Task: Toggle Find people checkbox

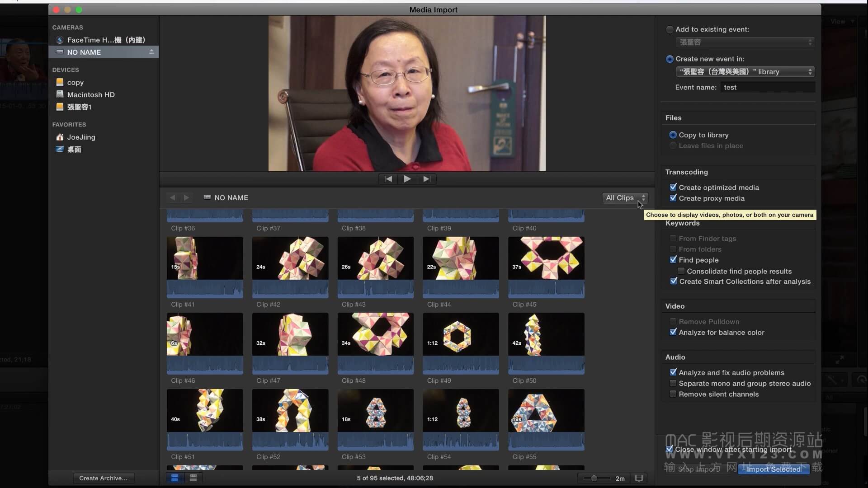Action: click(x=673, y=260)
